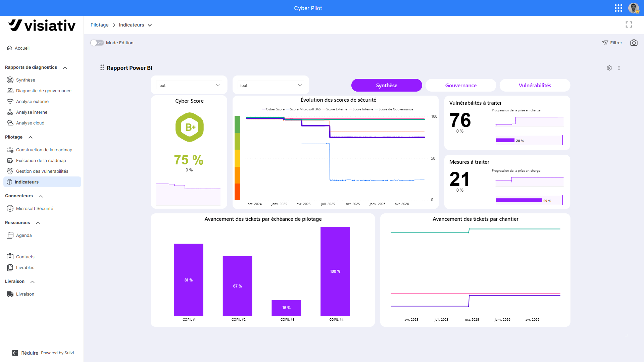Open Gestion des vulnerabilités in sidebar

coord(42,171)
